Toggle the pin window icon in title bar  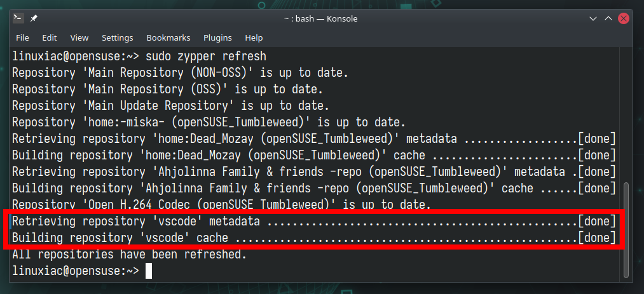tap(34, 18)
